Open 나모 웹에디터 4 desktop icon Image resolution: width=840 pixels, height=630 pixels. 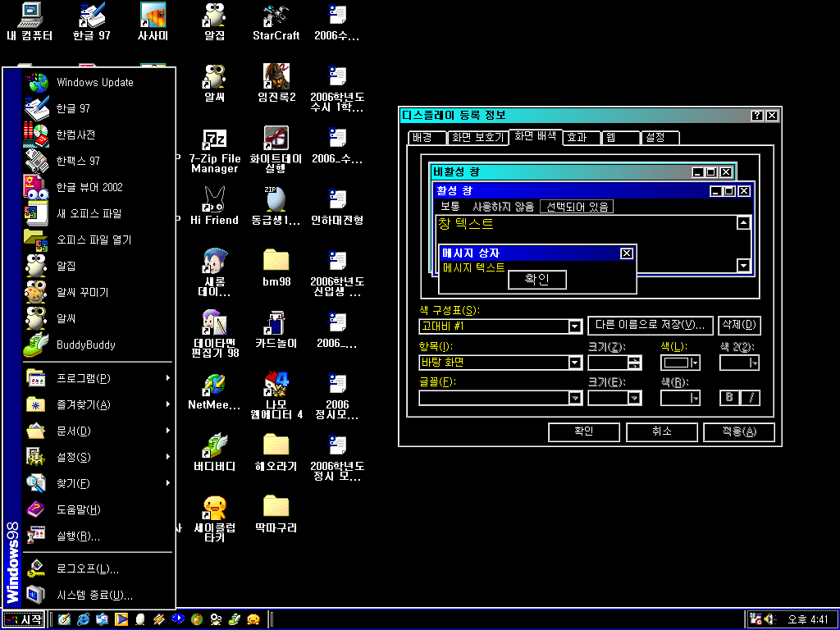(276, 396)
